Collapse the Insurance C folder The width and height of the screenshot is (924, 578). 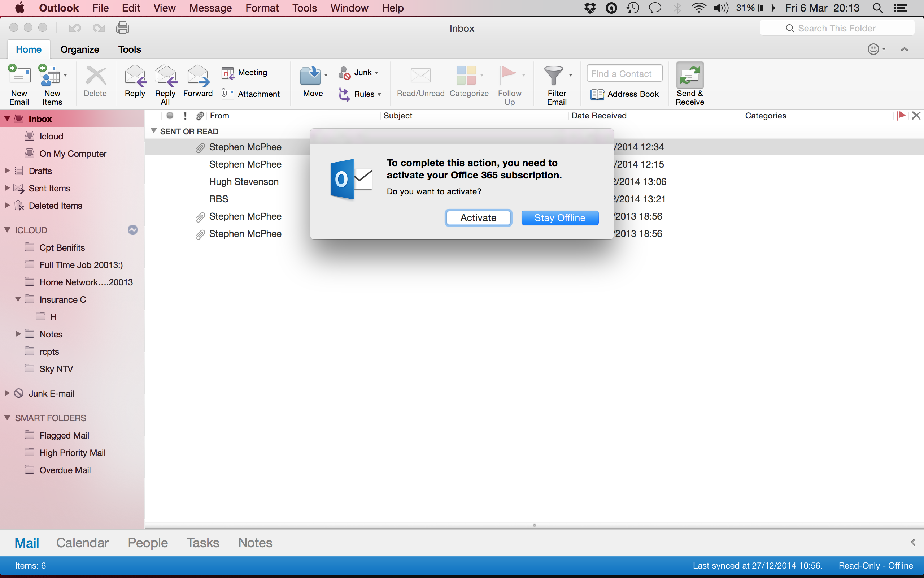click(18, 299)
